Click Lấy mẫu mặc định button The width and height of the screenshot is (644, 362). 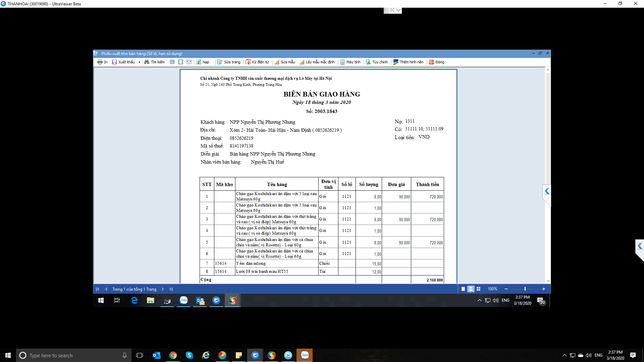click(317, 62)
